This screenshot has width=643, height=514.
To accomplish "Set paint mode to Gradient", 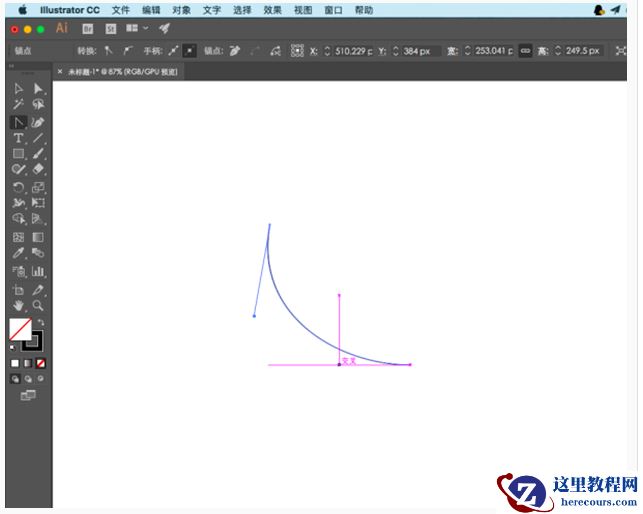I will (x=27, y=363).
